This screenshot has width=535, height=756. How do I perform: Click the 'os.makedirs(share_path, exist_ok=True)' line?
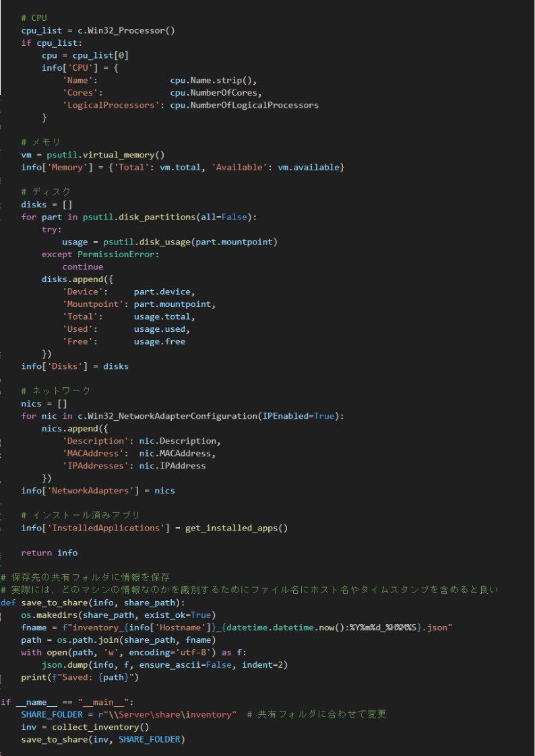(x=119, y=615)
